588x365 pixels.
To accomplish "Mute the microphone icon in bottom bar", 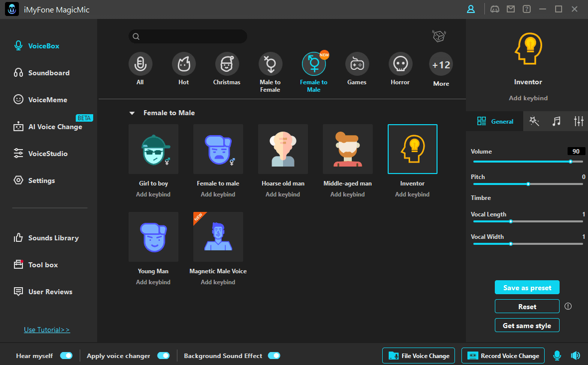I will 557,356.
